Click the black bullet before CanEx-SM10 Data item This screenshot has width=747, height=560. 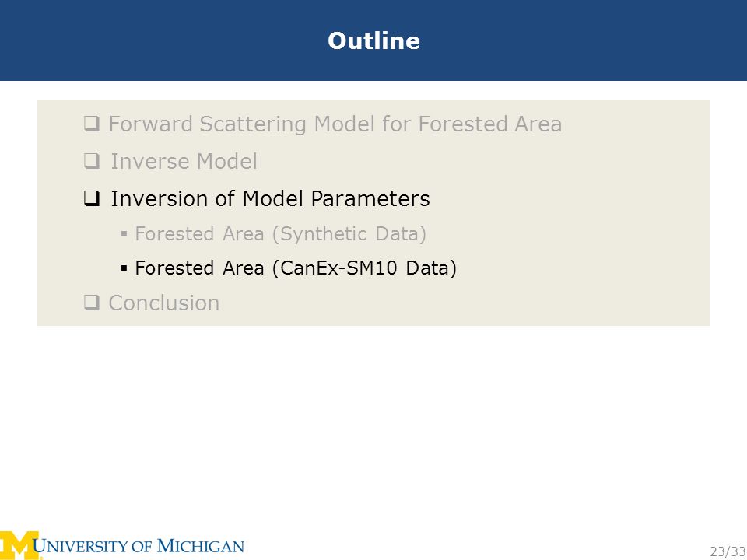(x=124, y=268)
